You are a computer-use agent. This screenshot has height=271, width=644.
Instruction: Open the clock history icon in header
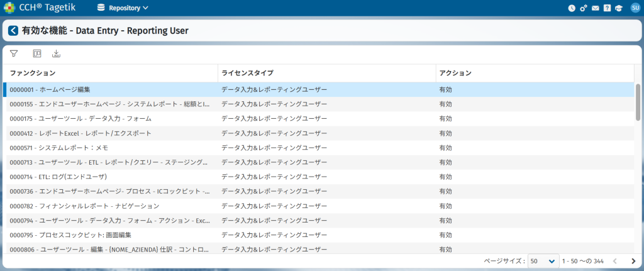click(x=572, y=8)
